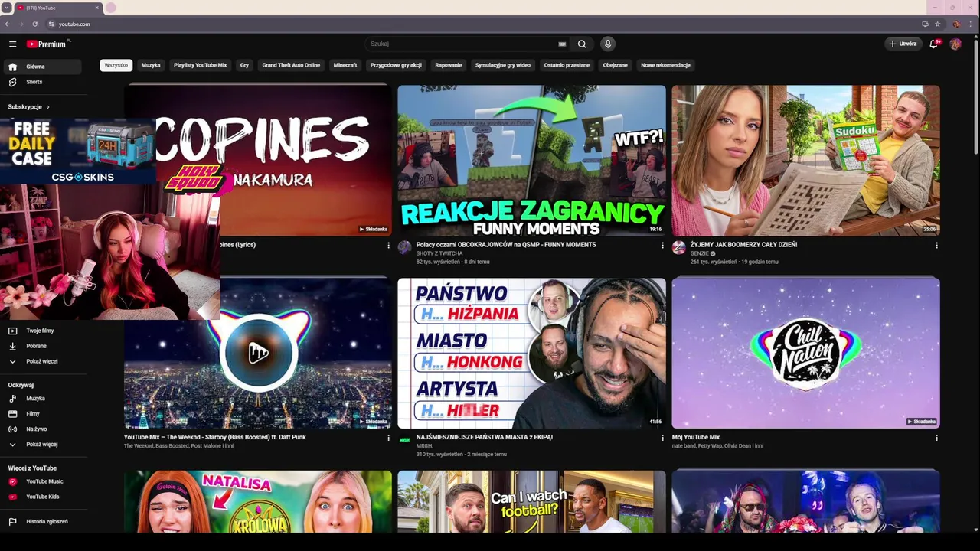Open Polacy oczami OBCOKRAJOWCÓW video title

(x=506, y=245)
